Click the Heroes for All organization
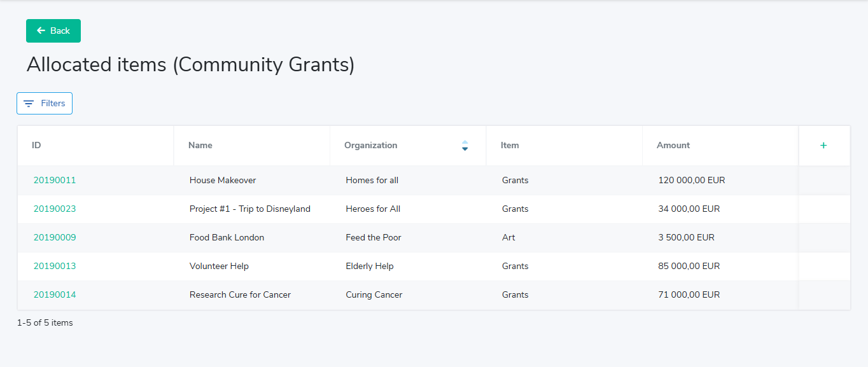 (x=373, y=209)
